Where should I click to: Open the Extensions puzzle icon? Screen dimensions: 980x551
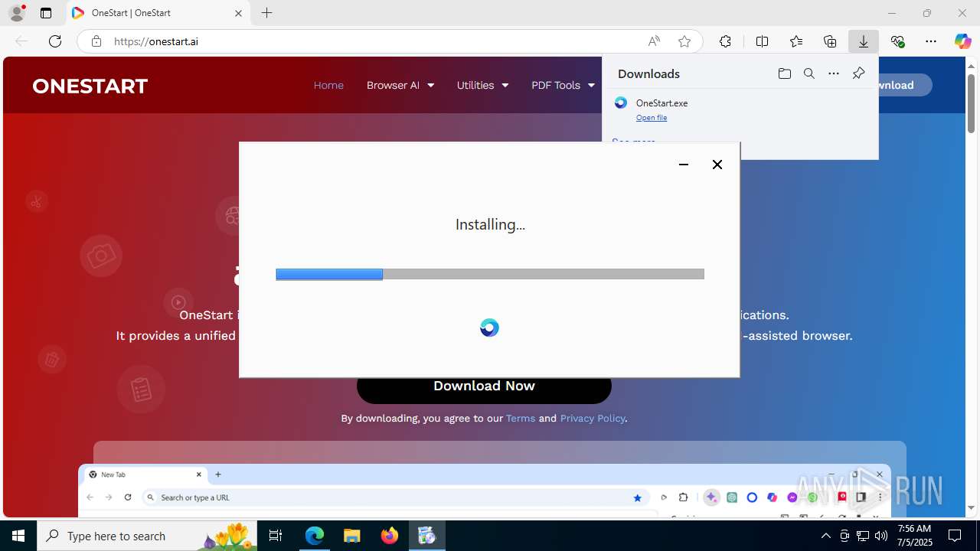tap(725, 41)
